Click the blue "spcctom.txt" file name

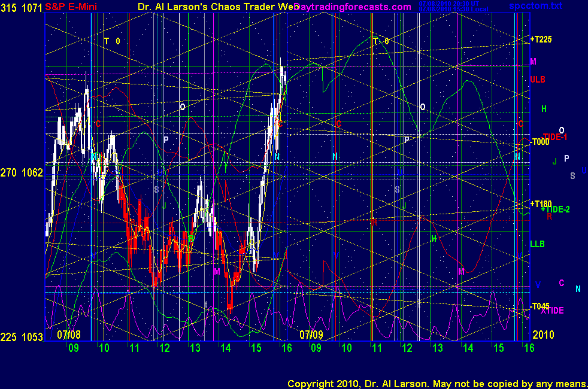point(535,5)
